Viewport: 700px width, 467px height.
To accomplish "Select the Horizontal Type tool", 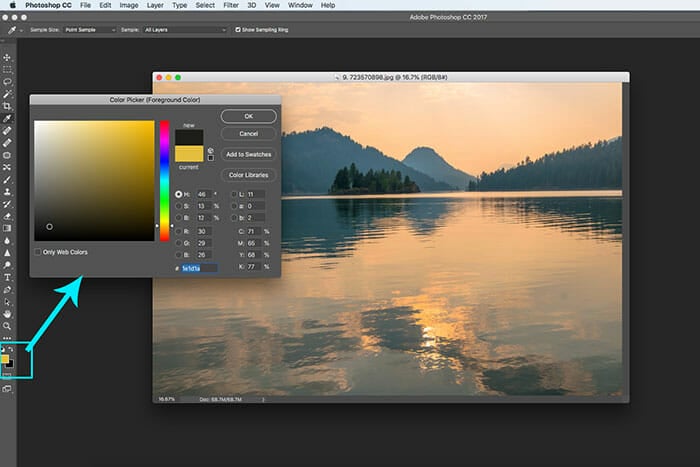I will tap(7, 277).
